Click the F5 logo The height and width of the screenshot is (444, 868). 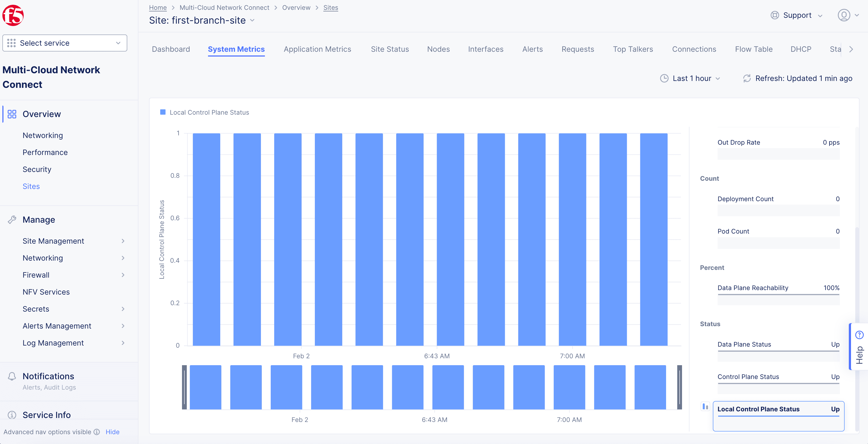13,15
